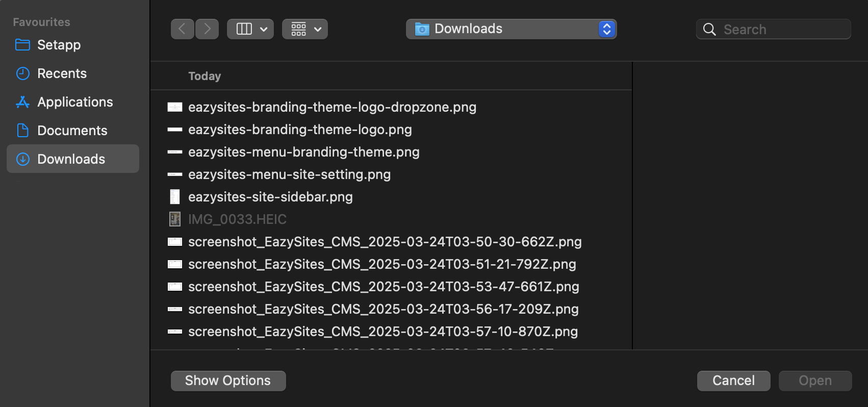
Task: Click the Applications icon in sidebar
Action: (x=23, y=102)
